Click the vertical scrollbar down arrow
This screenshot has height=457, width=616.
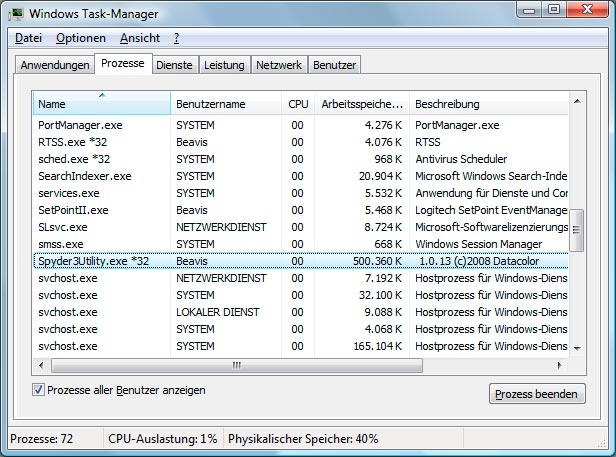577,348
